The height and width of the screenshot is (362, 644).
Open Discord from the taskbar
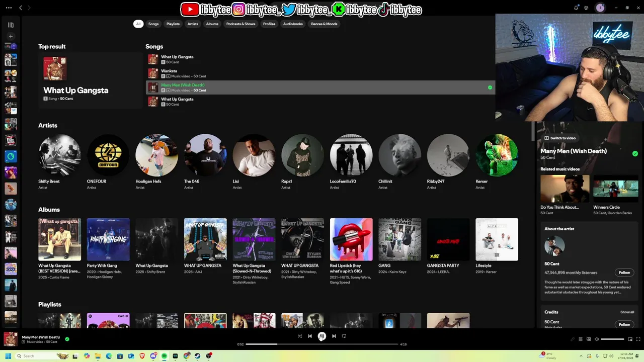pos(153,356)
